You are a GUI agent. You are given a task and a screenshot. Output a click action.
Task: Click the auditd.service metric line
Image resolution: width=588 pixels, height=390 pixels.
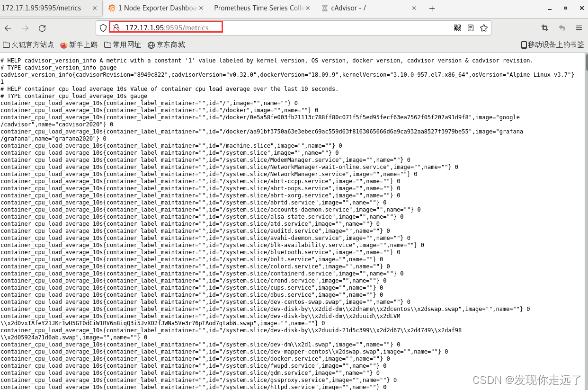coord(195,231)
